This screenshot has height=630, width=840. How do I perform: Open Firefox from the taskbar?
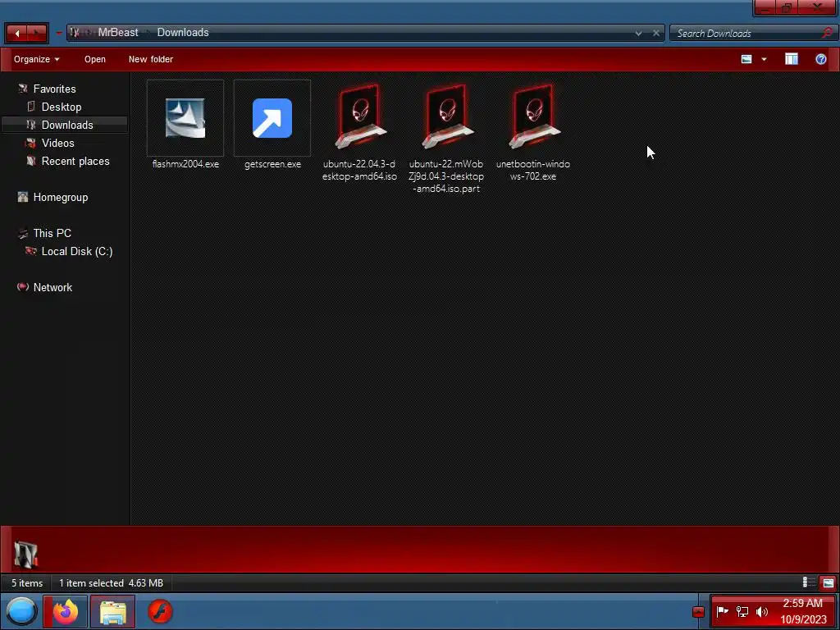[x=66, y=611]
